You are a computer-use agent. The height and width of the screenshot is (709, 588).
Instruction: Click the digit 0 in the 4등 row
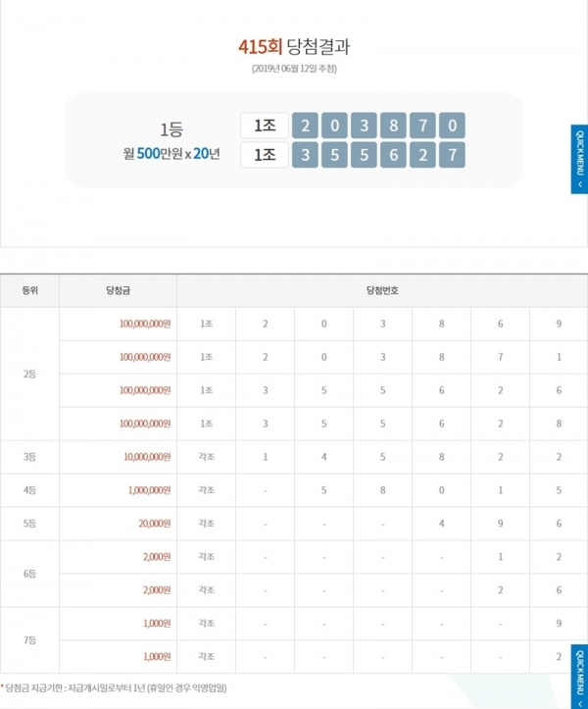pos(442,490)
